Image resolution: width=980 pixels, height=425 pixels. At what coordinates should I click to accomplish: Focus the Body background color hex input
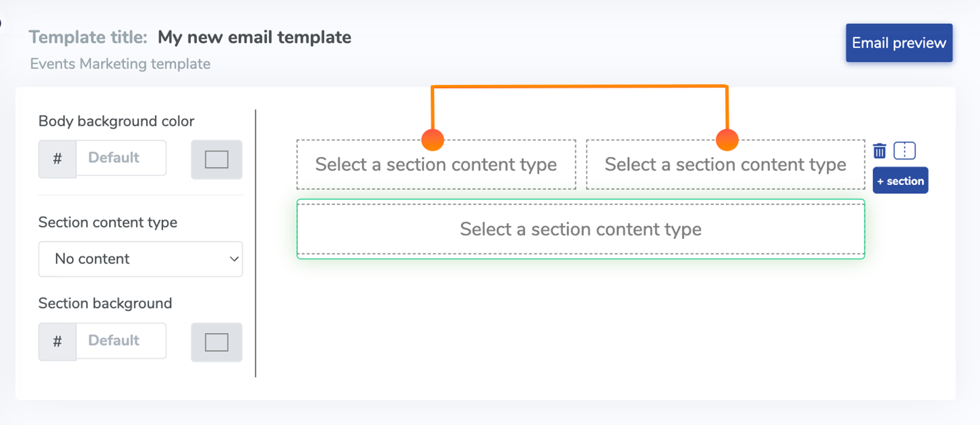tap(121, 158)
